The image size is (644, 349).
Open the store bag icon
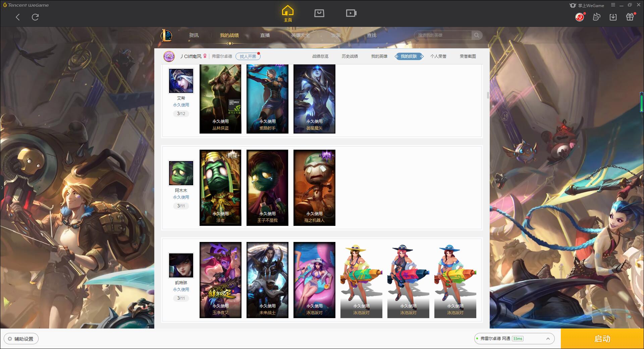coord(319,13)
